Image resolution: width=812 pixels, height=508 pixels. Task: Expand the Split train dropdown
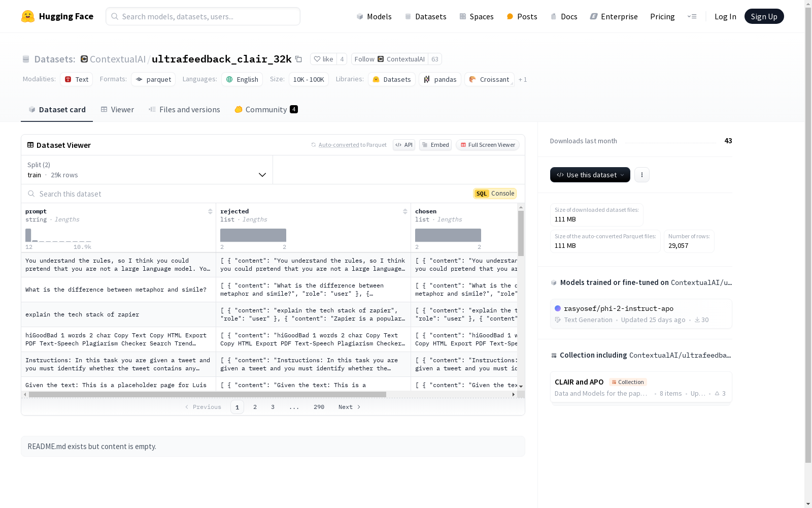[147, 170]
